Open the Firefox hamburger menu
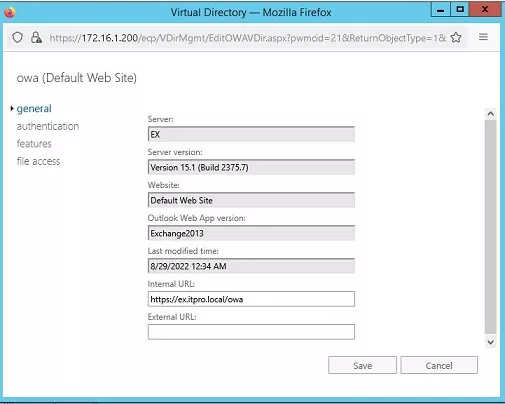Screen dimensions: 505x404 tap(483, 37)
